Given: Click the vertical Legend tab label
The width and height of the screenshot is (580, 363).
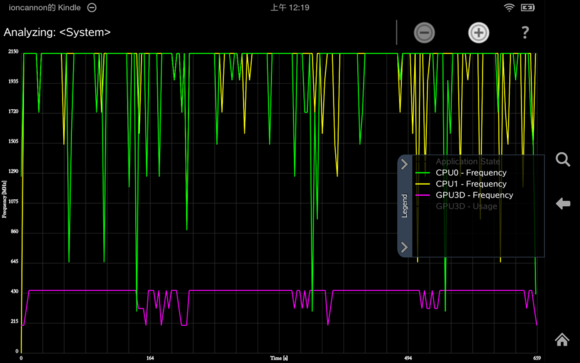Looking at the screenshot, I should [x=404, y=206].
